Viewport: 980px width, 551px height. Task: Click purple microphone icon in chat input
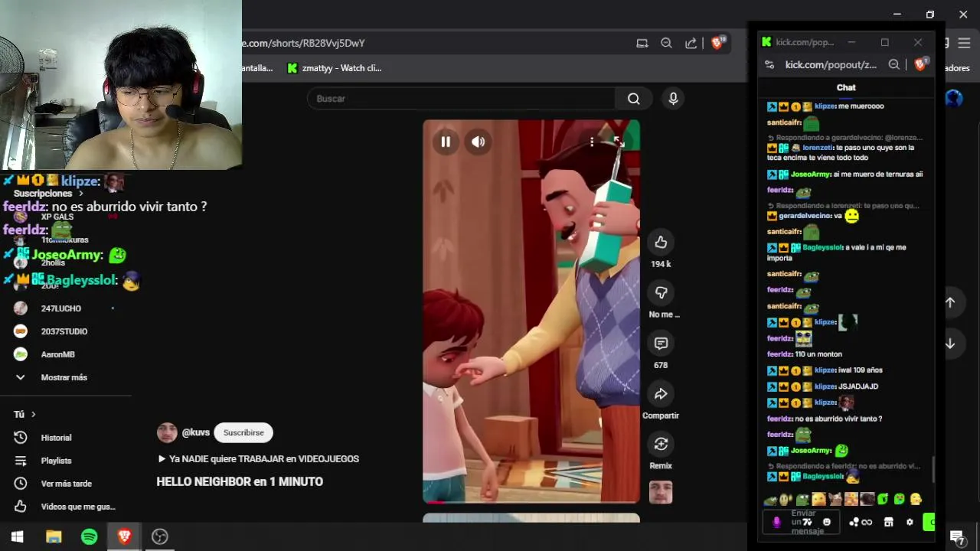point(776,522)
